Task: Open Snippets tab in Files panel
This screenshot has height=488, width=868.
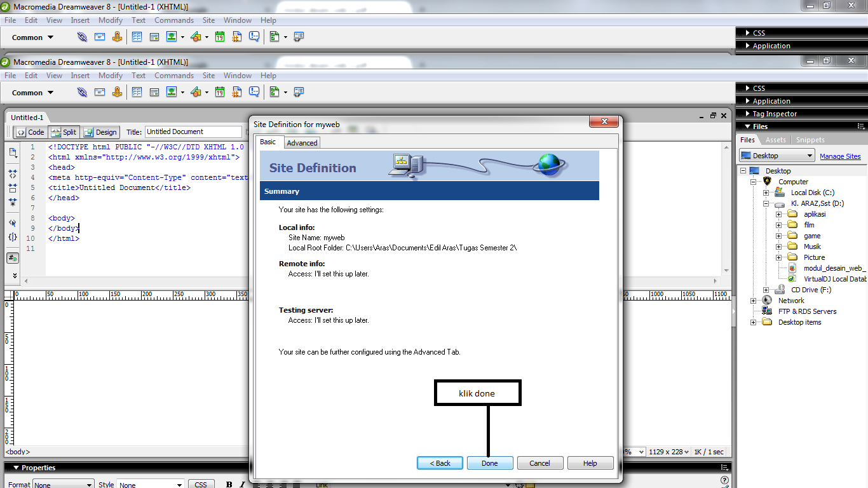Action: 810,140
